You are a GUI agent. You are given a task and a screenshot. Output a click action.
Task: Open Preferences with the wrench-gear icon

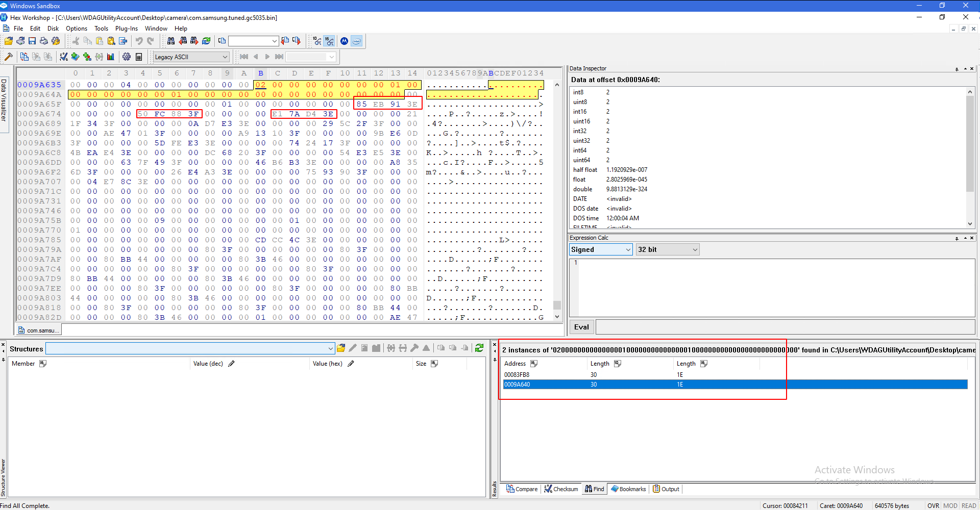(56, 41)
